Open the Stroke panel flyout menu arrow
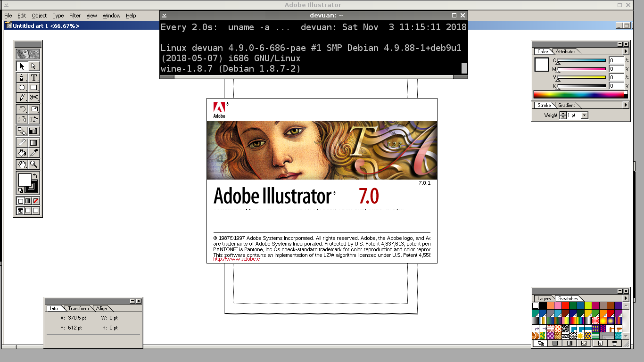This screenshot has height=362, width=644. click(x=626, y=105)
